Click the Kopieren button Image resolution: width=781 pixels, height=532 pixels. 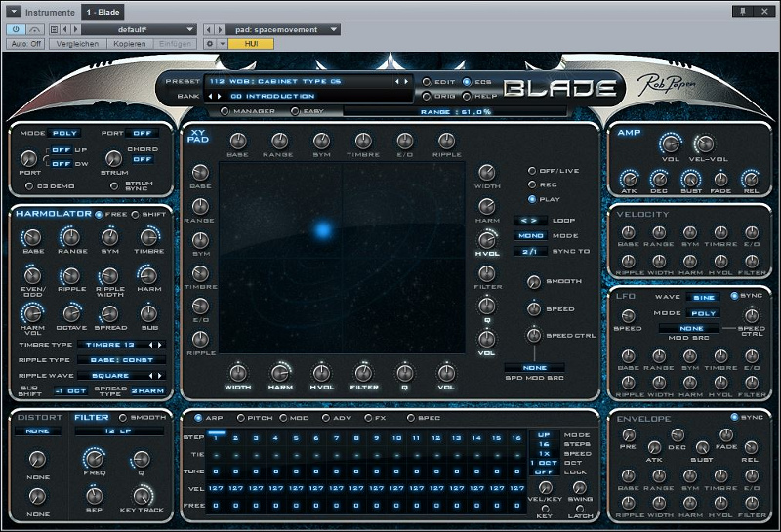130,43
